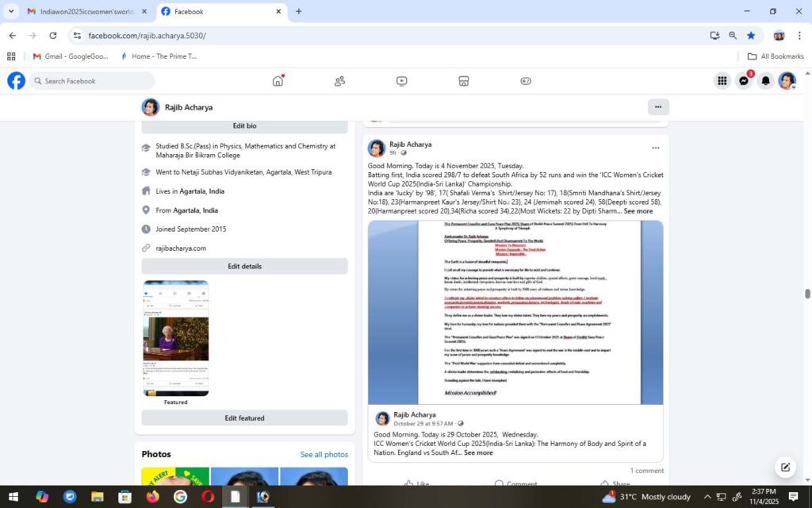Open the notifications bell
The height and width of the screenshot is (508, 812).
pos(765,81)
